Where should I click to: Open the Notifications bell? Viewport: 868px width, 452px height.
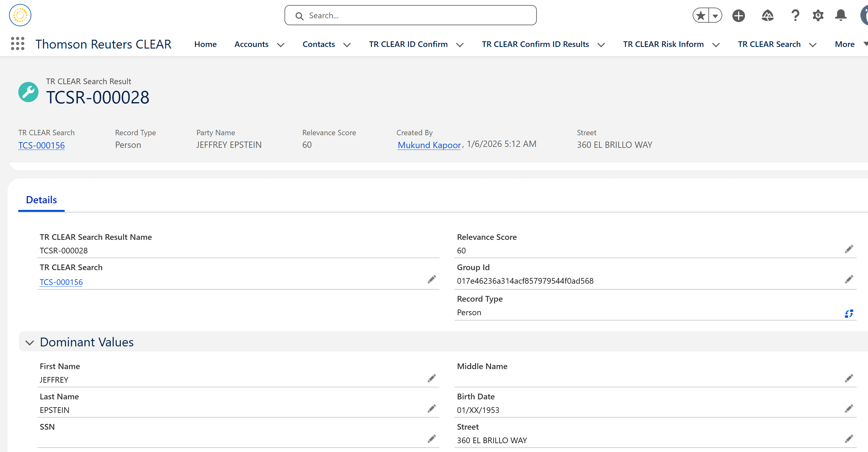click(x=841, y=15)
